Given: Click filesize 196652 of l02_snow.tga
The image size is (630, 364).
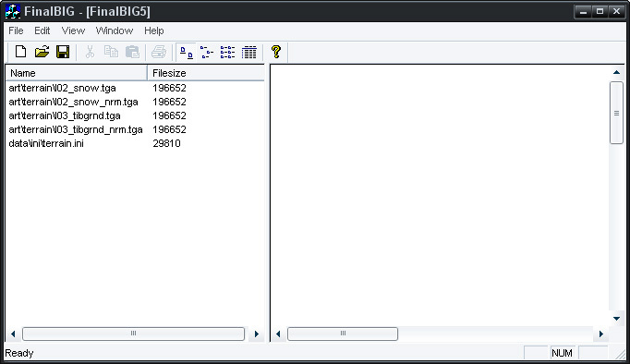Looking at the screenshot, I should pos(170,88).
